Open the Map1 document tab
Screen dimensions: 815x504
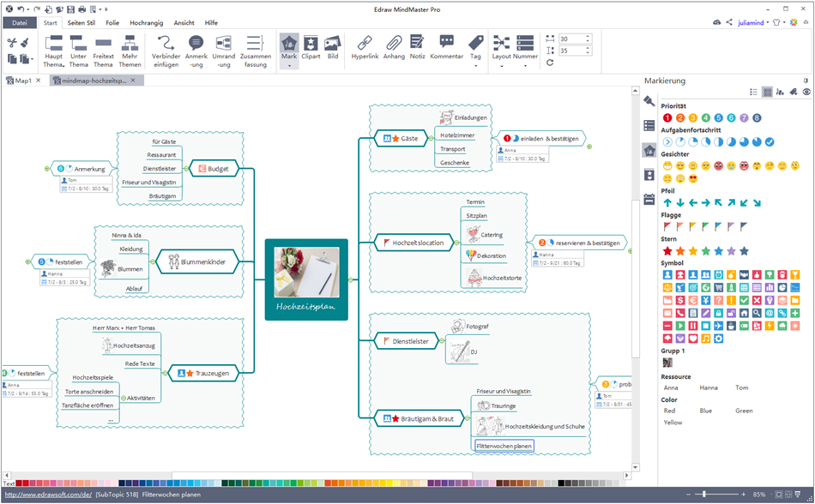click(x=22, y=81)
